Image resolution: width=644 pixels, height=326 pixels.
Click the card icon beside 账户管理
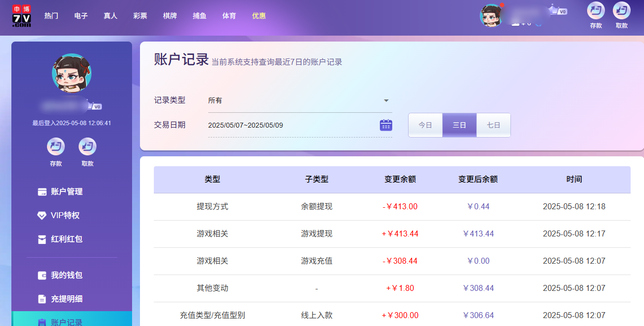pyautogui.click(x=42, y=192)
